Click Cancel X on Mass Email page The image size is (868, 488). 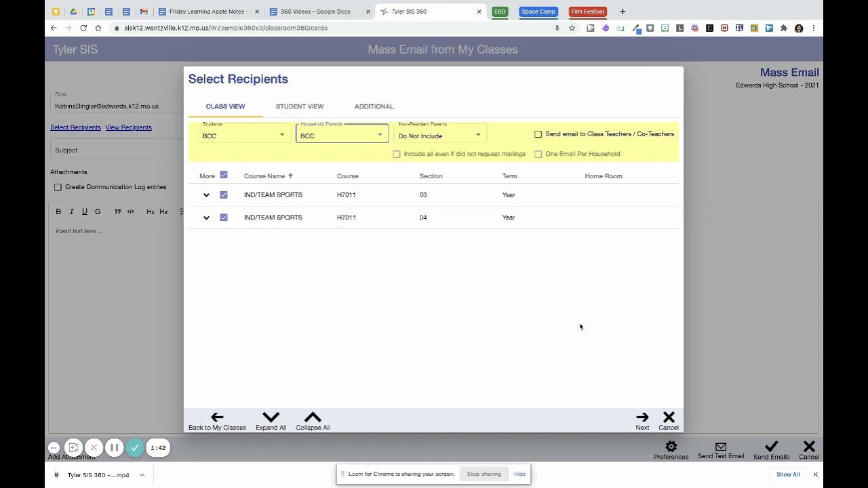[808, 447]
